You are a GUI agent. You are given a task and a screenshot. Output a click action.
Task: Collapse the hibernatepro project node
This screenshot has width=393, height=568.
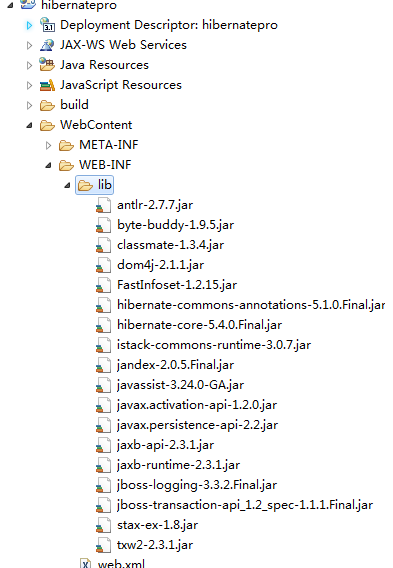(11, 5)
